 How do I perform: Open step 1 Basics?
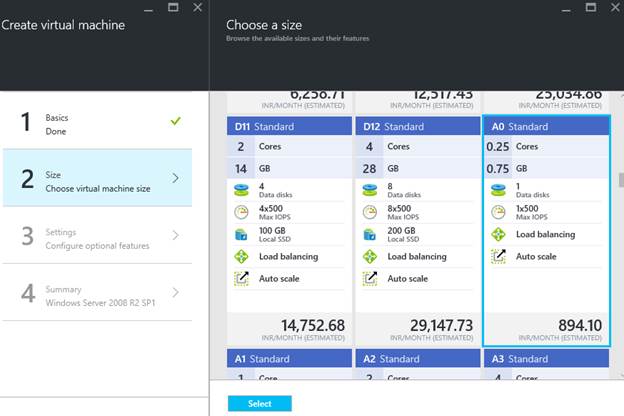98,121
